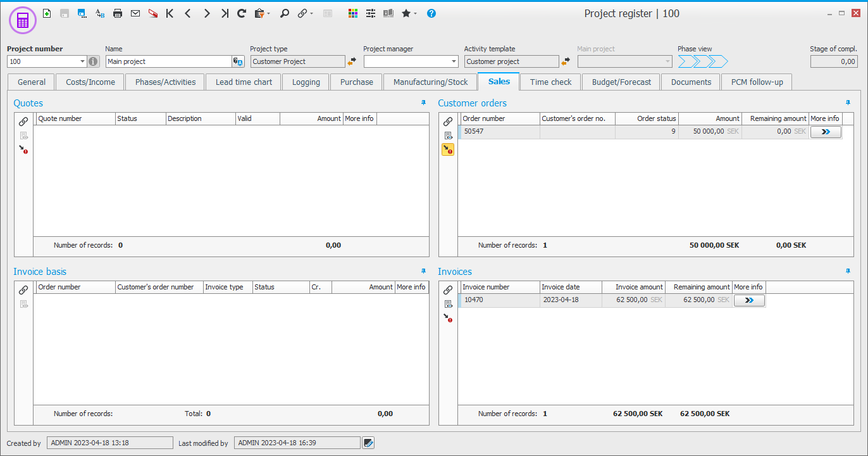Jump to the last record
This screenshot has height=456, width=868.
tap(225, 13)
